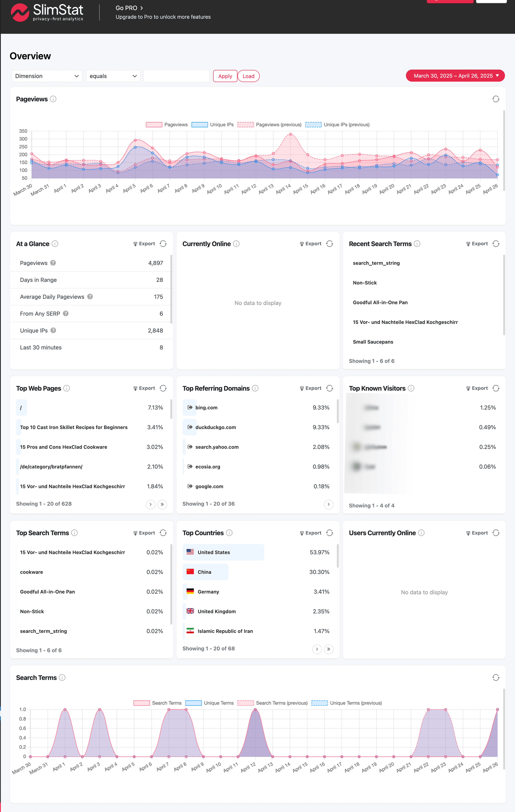Export Top Web Pages data

(144, 388)
